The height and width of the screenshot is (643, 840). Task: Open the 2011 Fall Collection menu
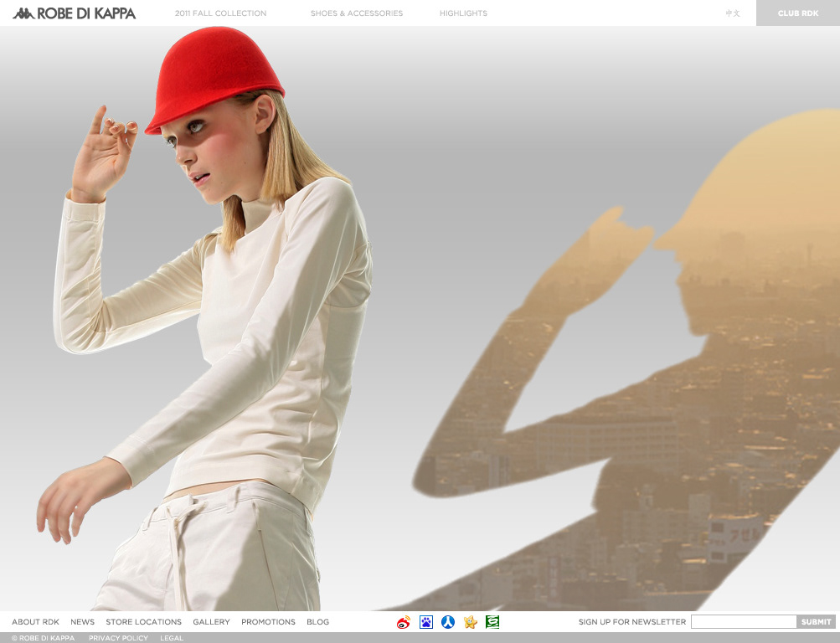(220, 13)
